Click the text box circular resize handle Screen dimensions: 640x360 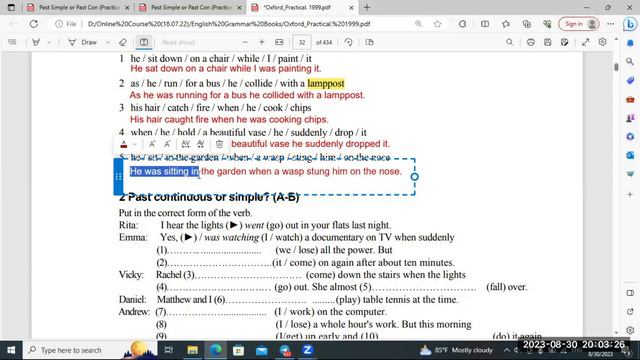coord(414,177)
